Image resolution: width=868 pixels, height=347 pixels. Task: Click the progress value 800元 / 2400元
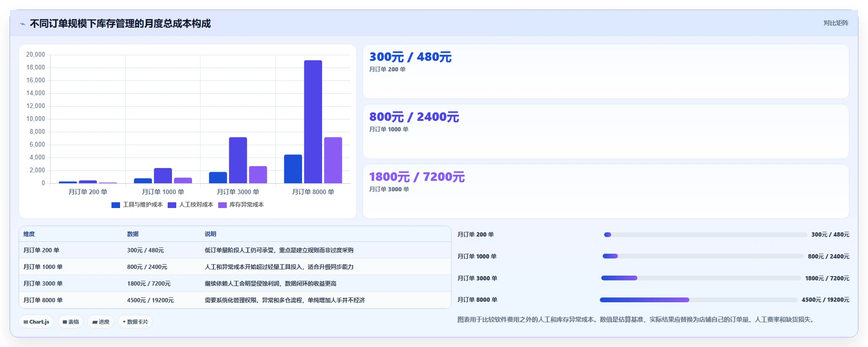[828, 257]
